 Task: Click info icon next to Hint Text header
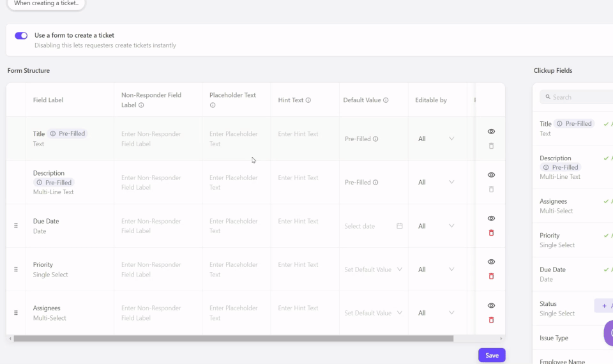(308, 100)
